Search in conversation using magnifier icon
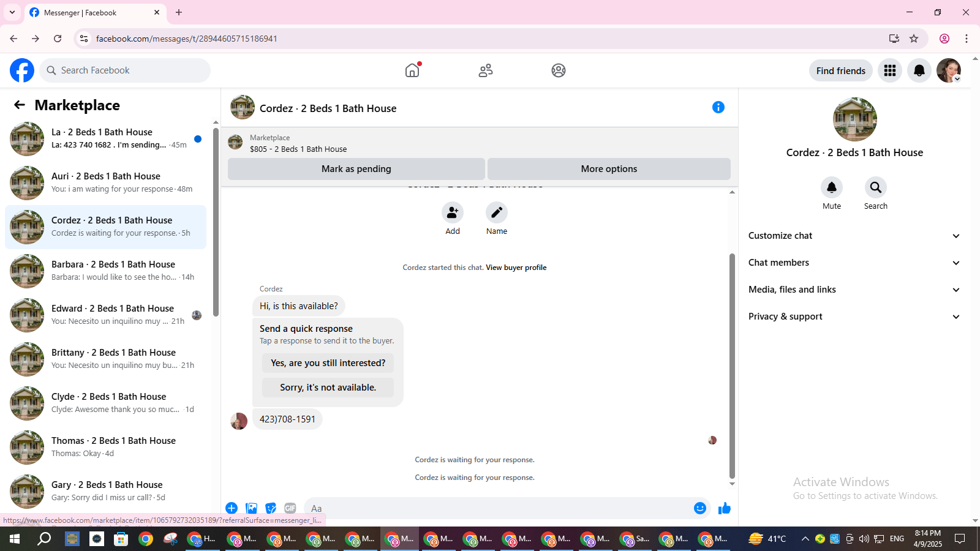980x551 pixels. (x=876, y=187)
